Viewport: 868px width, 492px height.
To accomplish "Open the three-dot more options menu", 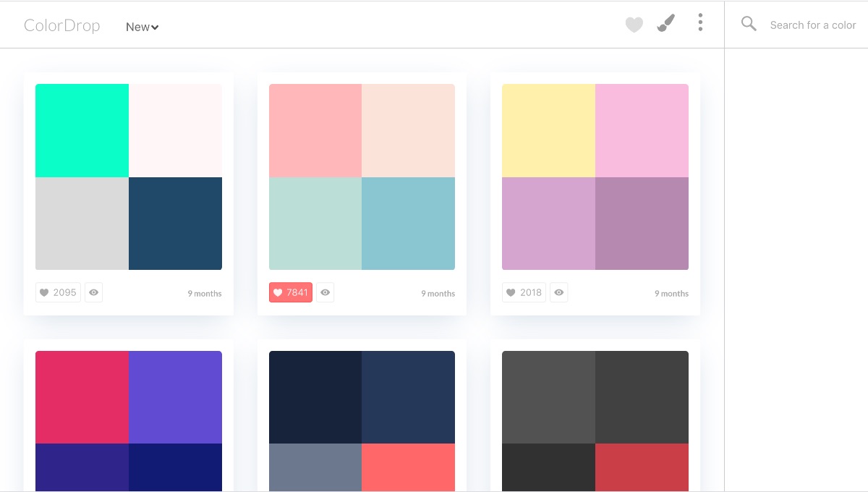I will point(700,22).
